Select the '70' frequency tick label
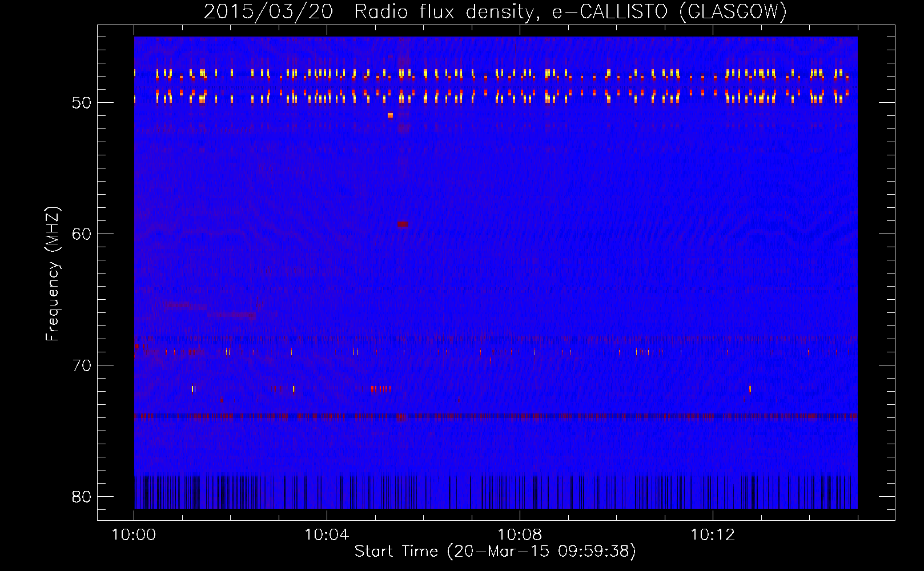Viewport: 924px width, 571px height. pyautogui.click(x=82, y=365)
